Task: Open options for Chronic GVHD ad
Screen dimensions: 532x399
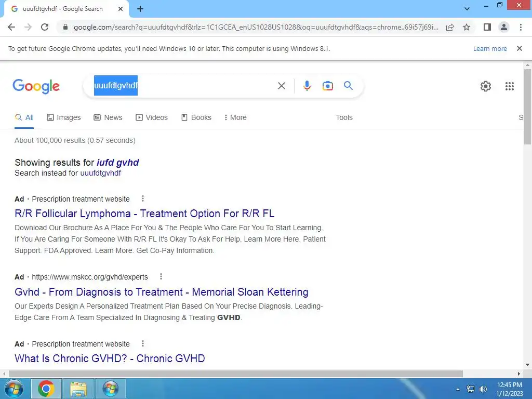Action: 143,343
